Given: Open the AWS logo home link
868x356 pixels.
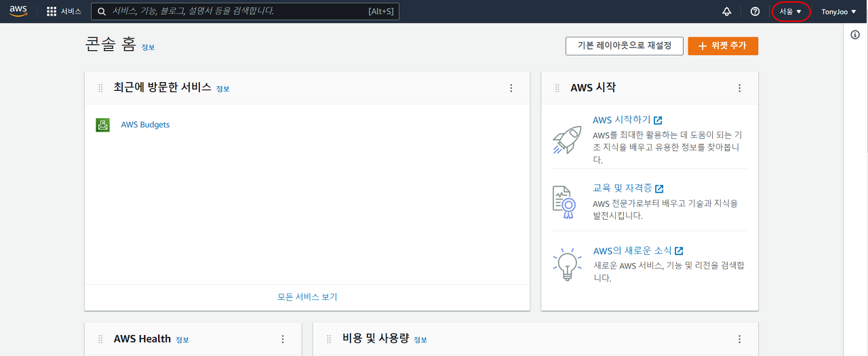Looking at the screenshot, I should click(18, 11).
